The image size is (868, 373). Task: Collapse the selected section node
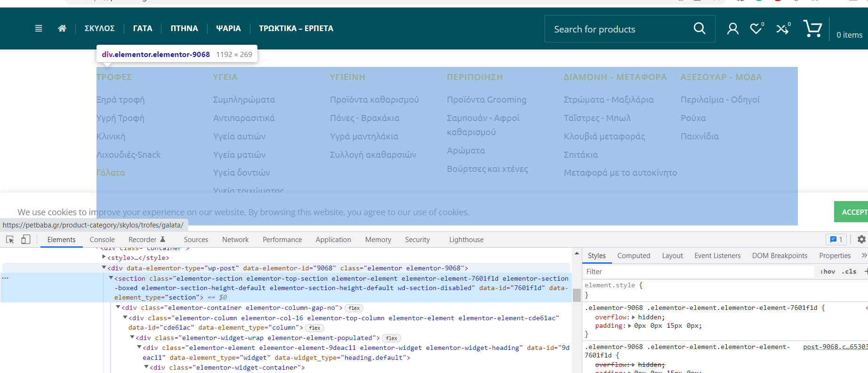(111, 278)
